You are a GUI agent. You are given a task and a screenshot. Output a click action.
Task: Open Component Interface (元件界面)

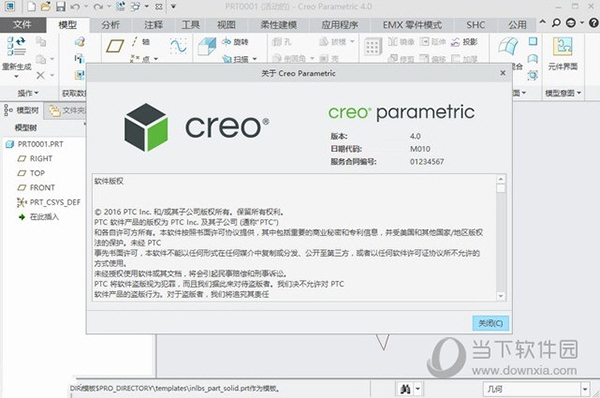tap(562, 53)
